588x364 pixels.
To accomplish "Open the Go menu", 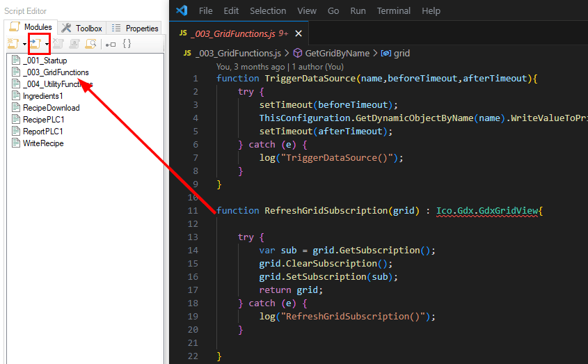I will (333, 11).
